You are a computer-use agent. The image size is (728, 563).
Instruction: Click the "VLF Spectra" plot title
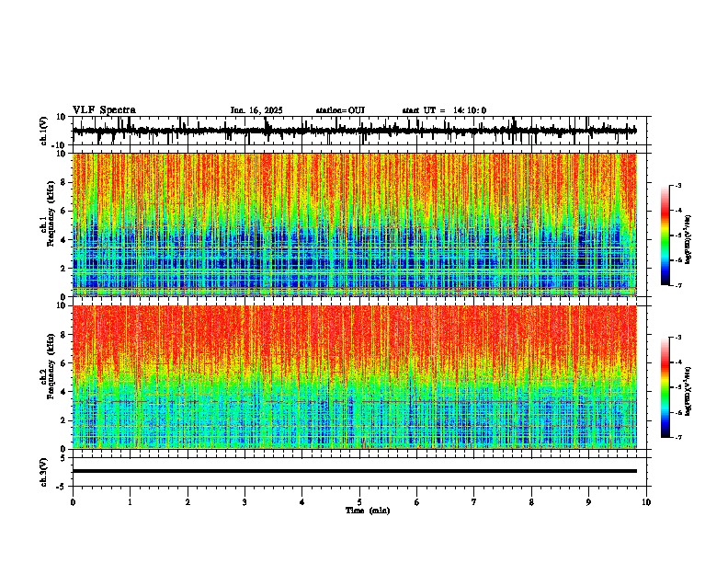tap(104, 110)
